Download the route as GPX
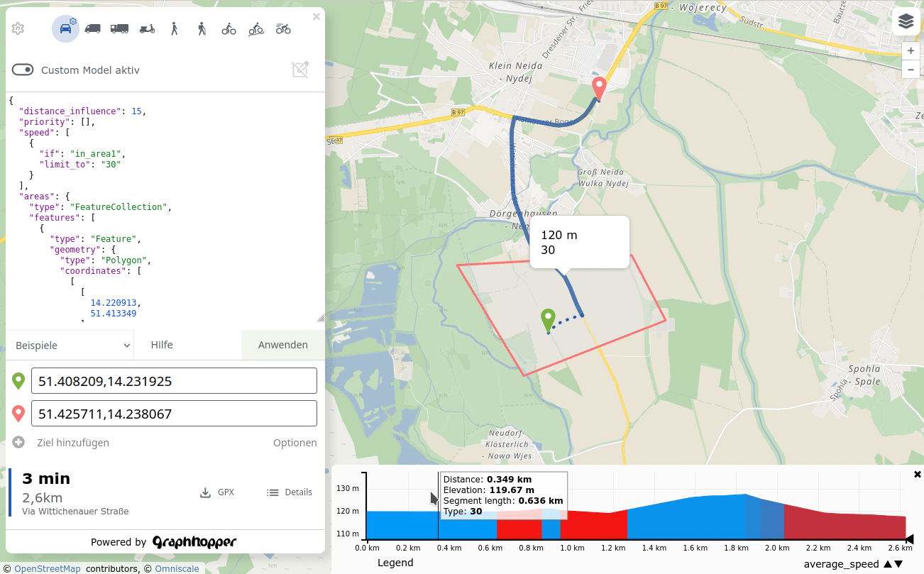This screenshot has height=574, width=924. (x=217, y=492)
